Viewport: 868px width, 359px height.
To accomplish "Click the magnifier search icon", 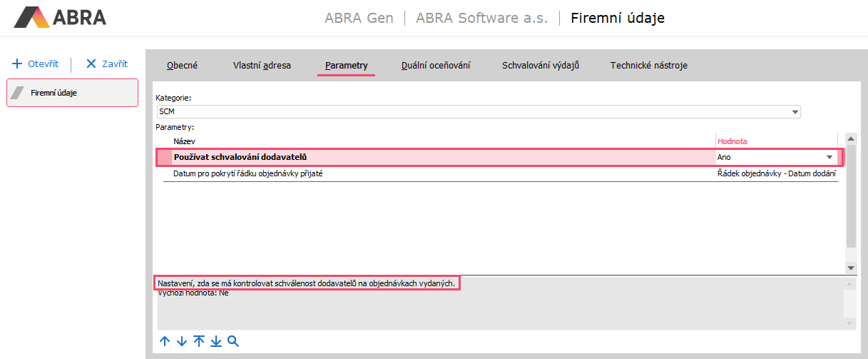I will coord(233,341).
